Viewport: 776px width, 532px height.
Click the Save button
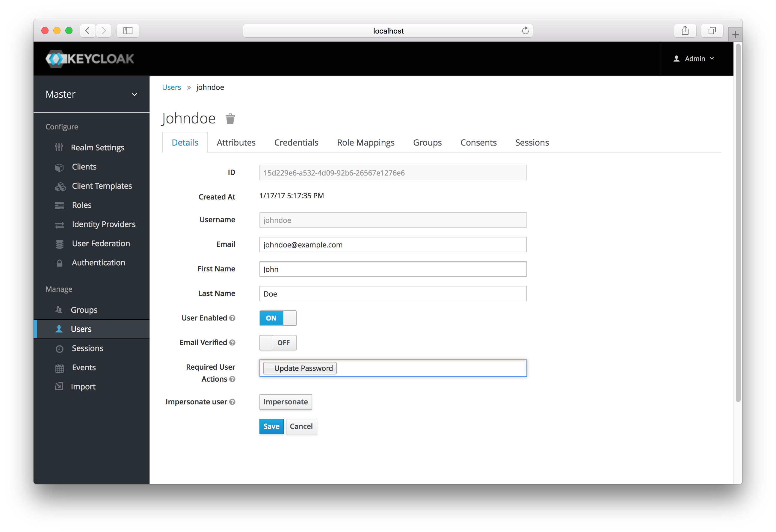coord(271,426)
